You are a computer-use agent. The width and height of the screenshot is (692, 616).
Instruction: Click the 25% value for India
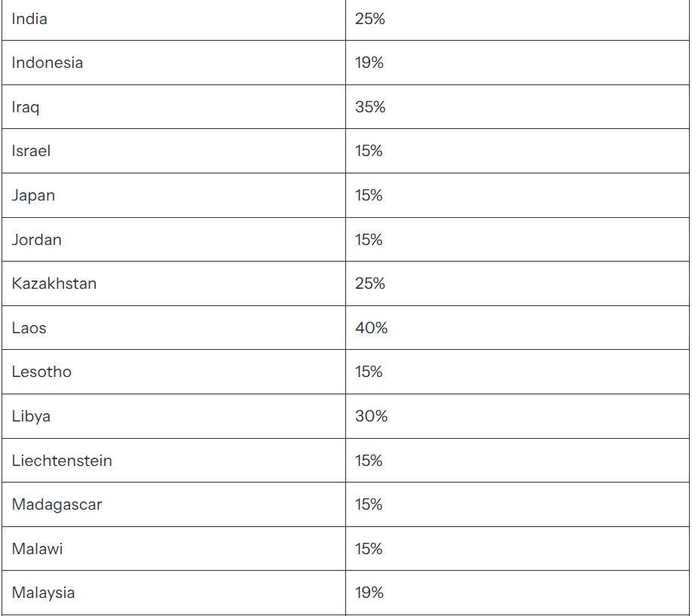[x=370, y=19]
